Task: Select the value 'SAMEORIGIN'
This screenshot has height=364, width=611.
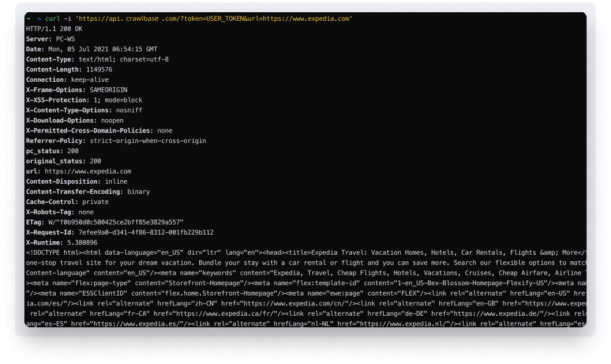Action: pos(109,90)
